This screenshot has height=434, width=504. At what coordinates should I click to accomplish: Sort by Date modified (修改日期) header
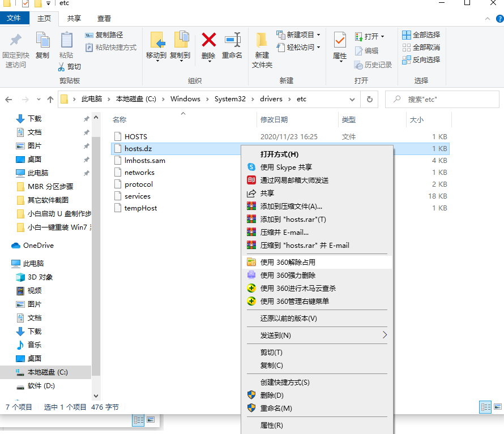(x=274, y=120)
